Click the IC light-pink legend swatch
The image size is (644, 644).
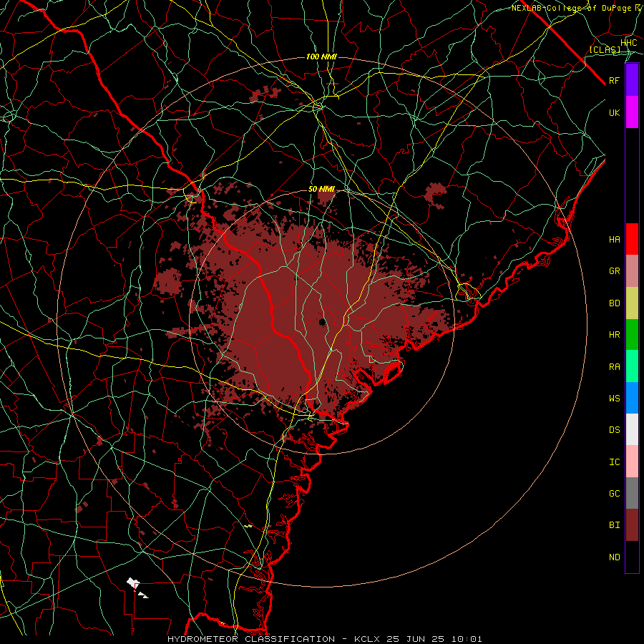[x=632, y=462]
